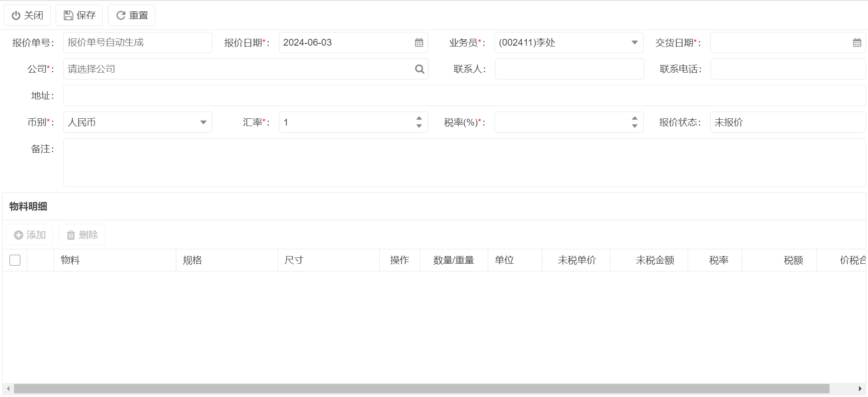Open the 报价日期 calendar icon
Viewport: 868px width, 397px height.
pyautogui.click(x=419, y=42)
